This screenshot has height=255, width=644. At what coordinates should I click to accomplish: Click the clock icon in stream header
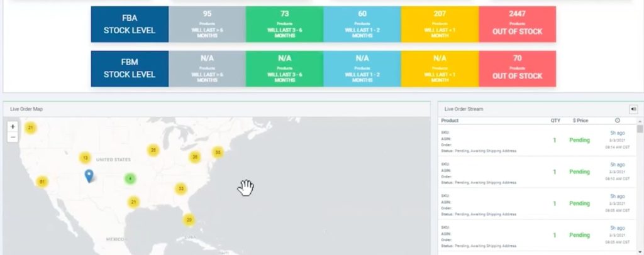618,121
